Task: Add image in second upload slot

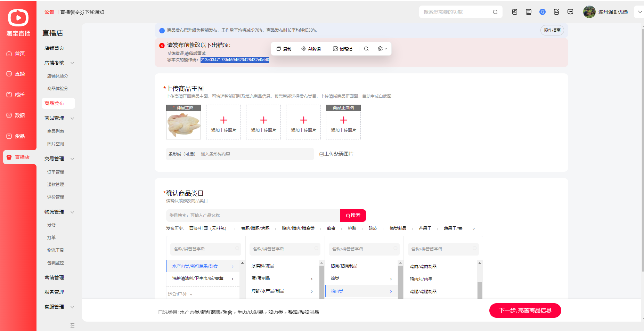Action: pyautogui.click(x=223, y=122)
